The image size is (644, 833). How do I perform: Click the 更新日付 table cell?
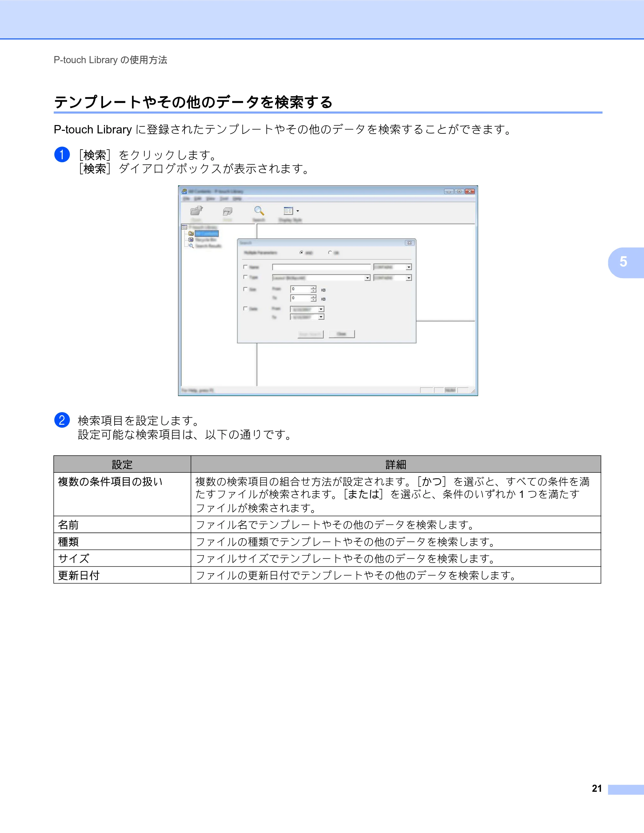click(122, 575)
